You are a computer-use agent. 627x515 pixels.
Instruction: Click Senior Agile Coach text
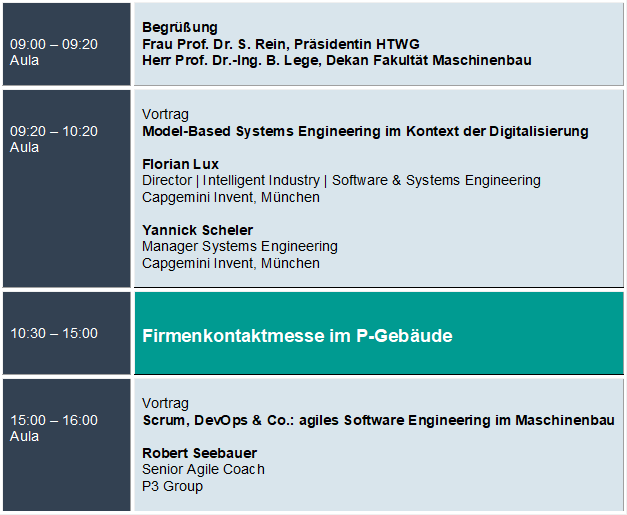click(203, 469)
